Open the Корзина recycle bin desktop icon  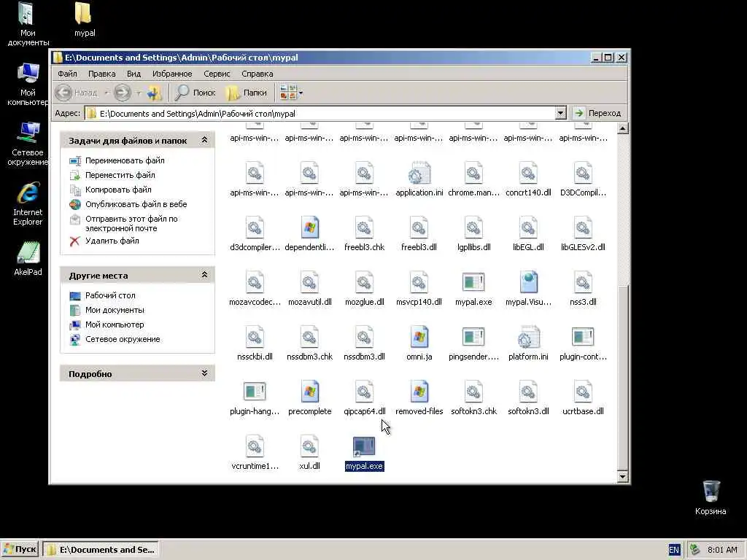(711, 497)
